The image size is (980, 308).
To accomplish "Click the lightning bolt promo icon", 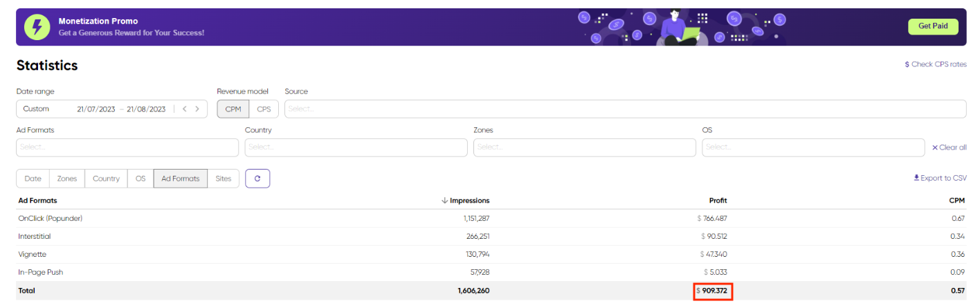I will pos(37,27).
